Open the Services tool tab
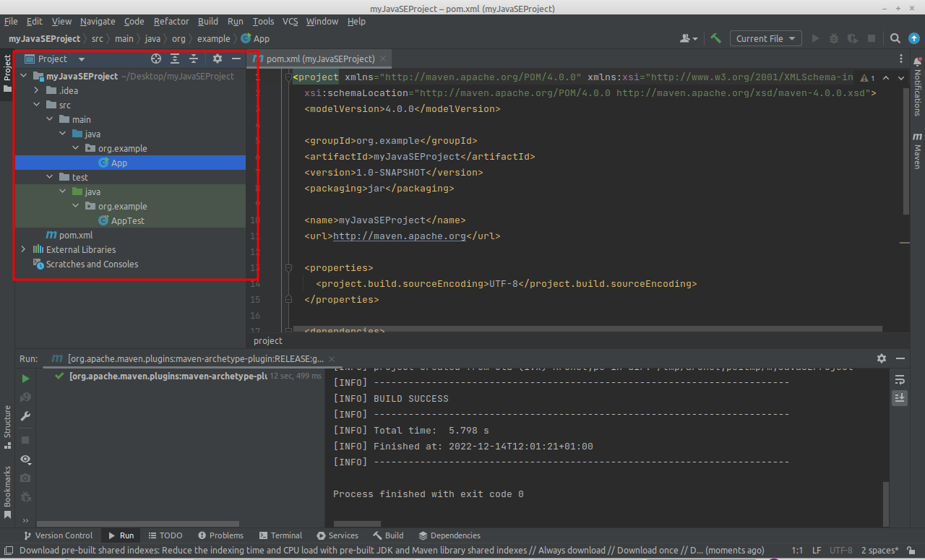Screen dimensions: 925x560 point(337,535)
